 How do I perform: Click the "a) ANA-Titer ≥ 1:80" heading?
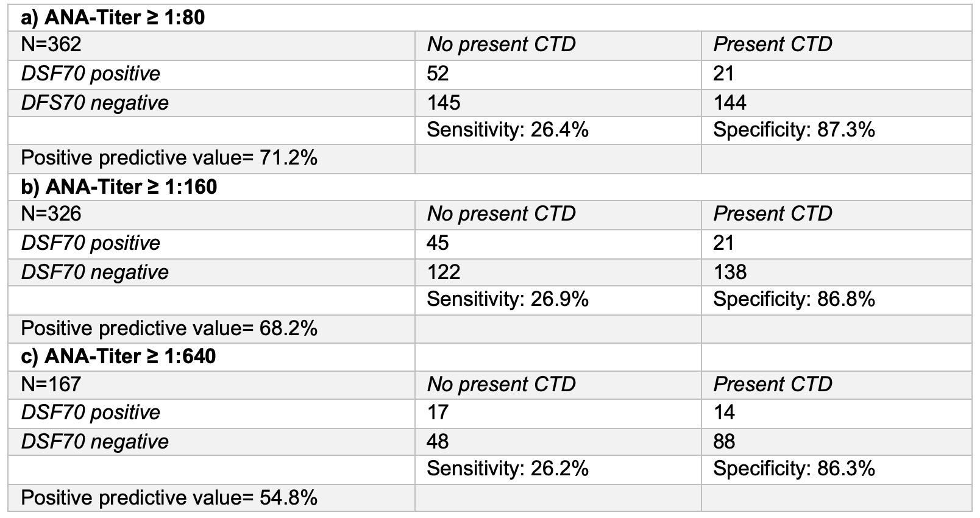tap(113, 18)
